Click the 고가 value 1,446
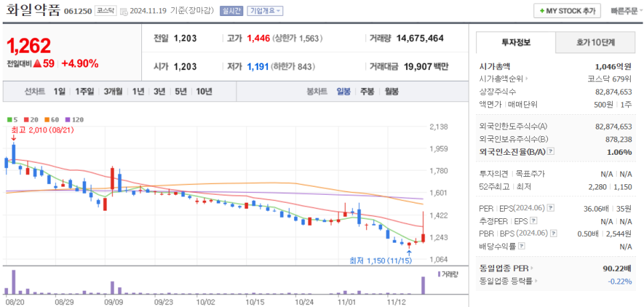This screenshot has height=307, width=644. (x=259, y=39)
